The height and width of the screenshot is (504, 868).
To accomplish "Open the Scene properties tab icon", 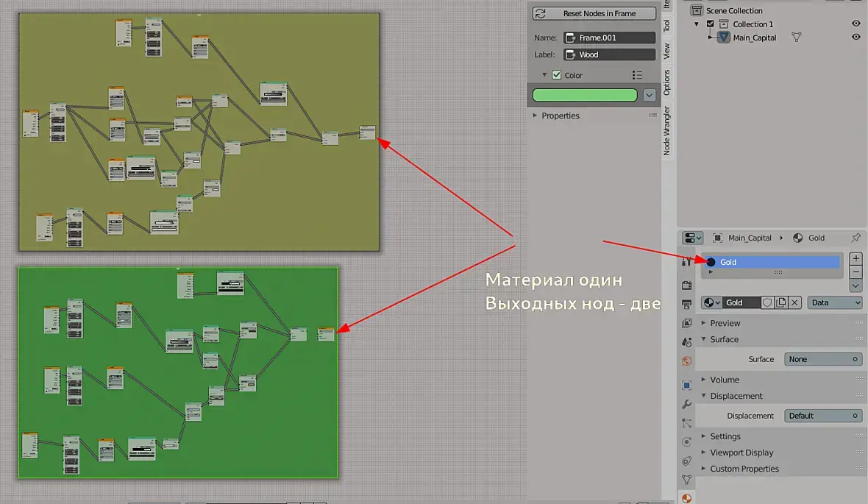I will tap(686, 341).
